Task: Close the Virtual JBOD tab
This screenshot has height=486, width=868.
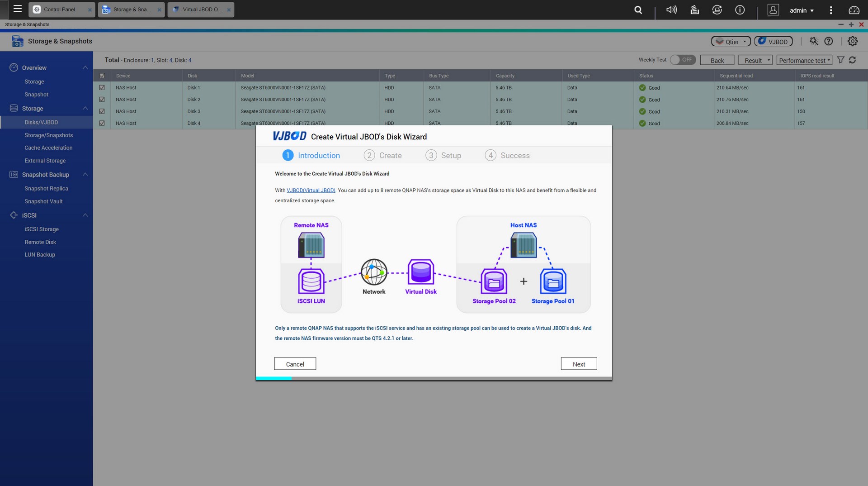Action: coord(229,10)
